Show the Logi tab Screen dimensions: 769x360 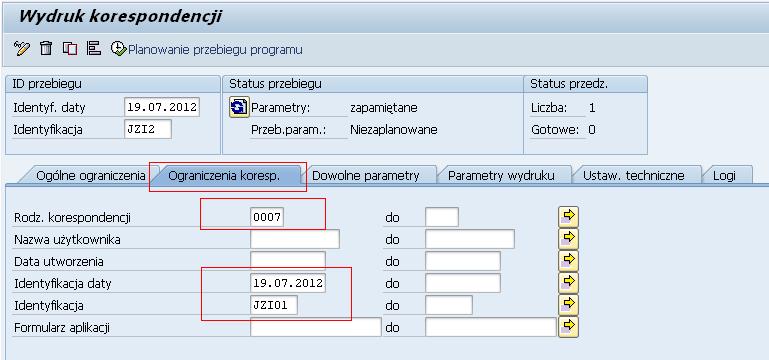(x=724, y=176)
